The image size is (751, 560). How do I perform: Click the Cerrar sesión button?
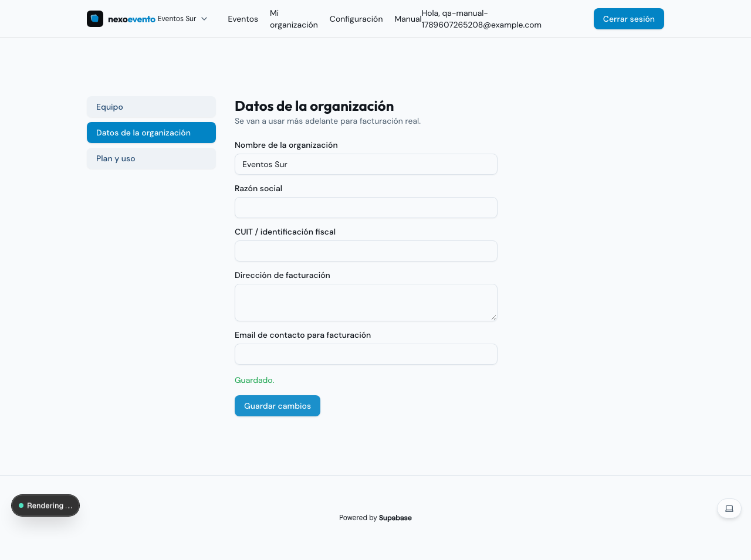tap(629, 19)
